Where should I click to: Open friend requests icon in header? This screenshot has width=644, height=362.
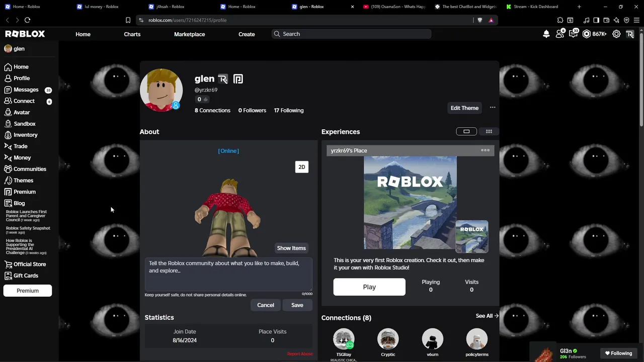(x=560, y=34)
